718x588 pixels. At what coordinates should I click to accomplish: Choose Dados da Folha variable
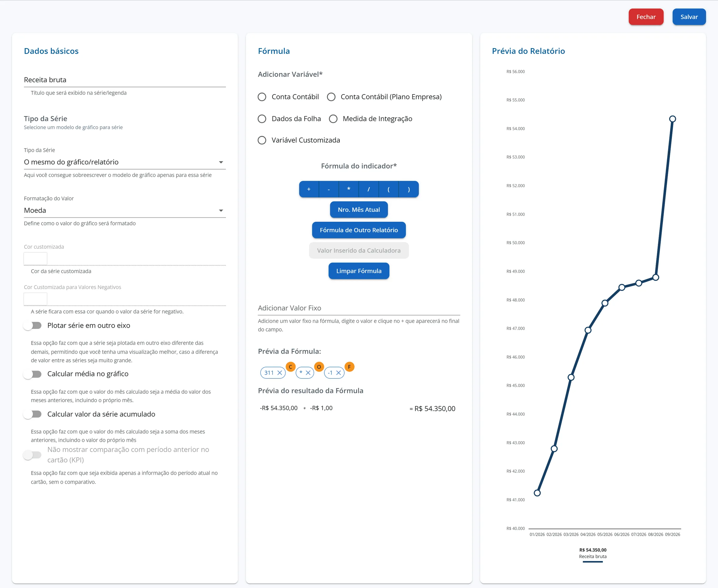pyautogui.click(x=262, y=119)
